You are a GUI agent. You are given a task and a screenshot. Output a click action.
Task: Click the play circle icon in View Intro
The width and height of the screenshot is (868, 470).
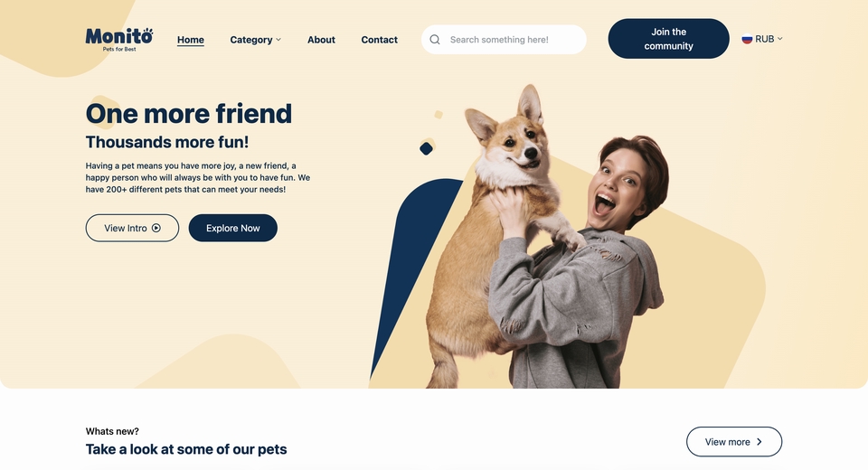(156, 228)
